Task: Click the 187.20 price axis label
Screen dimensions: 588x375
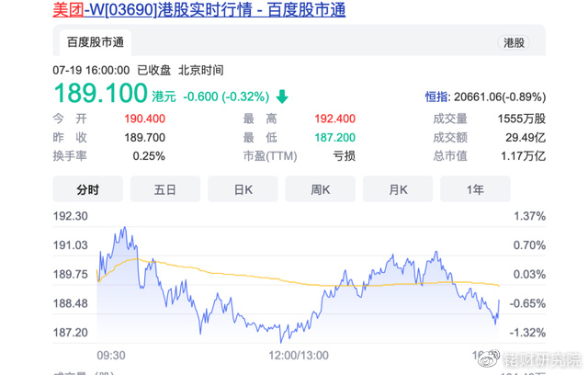Action: 70,332
